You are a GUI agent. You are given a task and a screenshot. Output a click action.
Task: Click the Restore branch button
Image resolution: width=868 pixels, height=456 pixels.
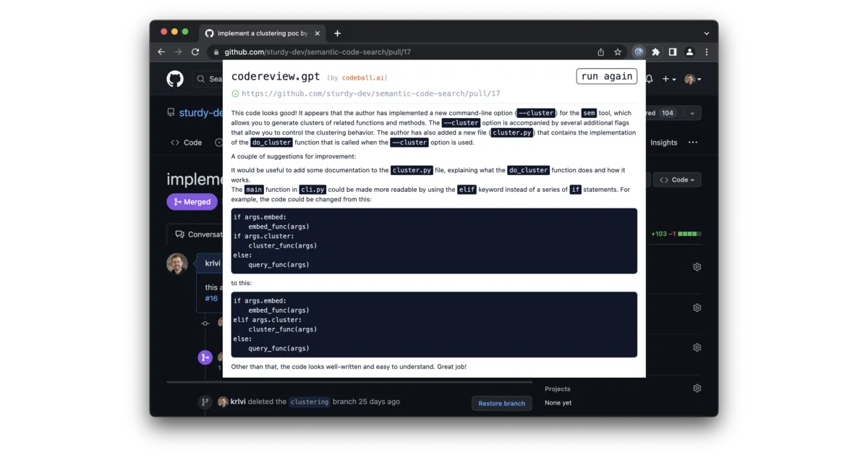(x=502, y=403)
